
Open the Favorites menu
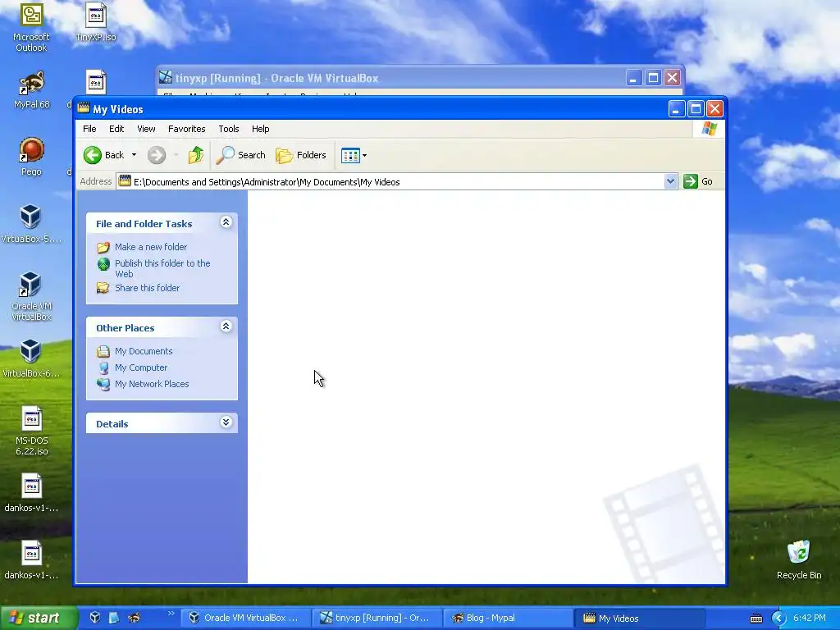(x=186, y=129)
